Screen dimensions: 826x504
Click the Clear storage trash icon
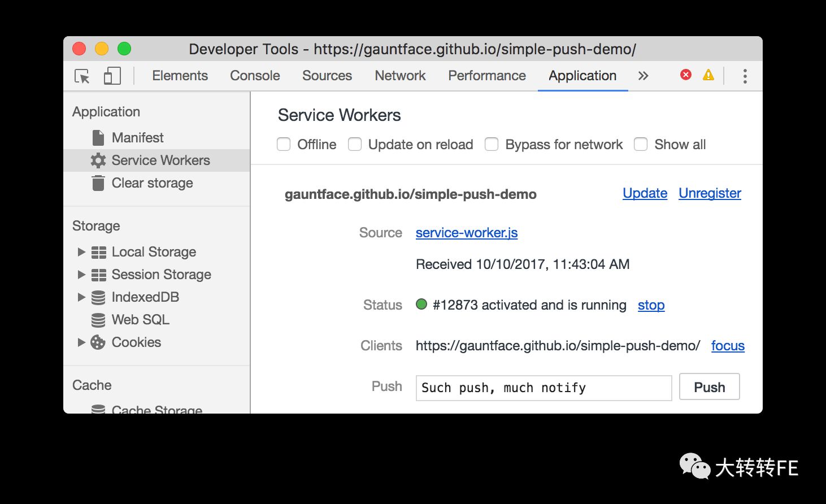tap(98, 183)
